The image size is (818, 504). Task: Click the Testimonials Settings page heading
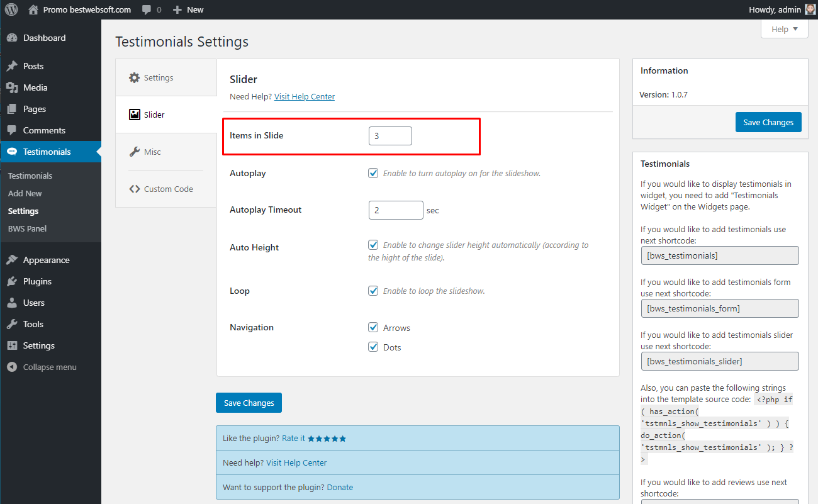(182, 42)
